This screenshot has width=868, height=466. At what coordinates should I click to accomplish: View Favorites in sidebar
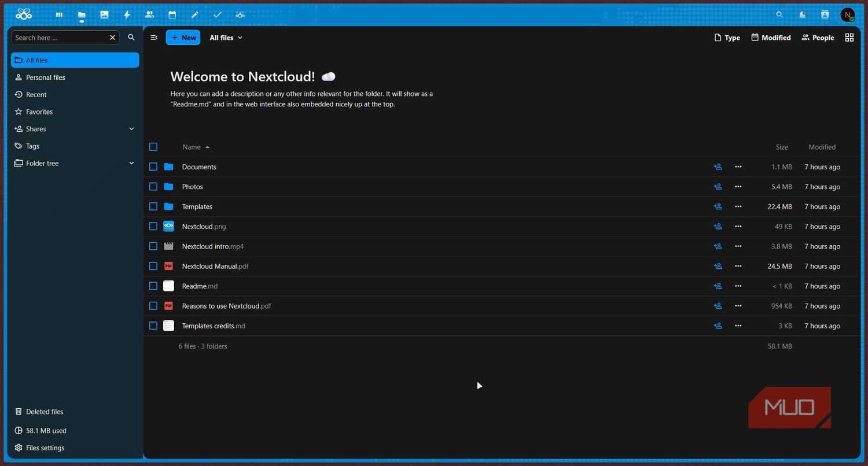click(x=75, y=112)
